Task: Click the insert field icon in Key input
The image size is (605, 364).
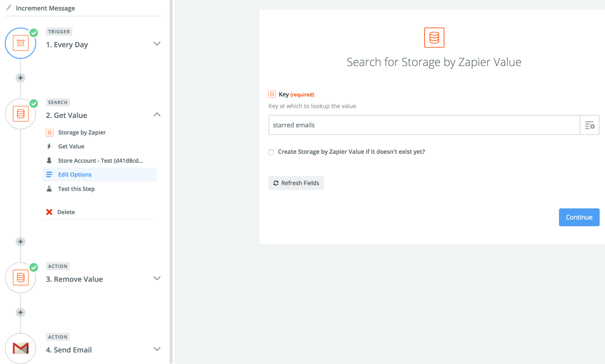Action: 590,125
